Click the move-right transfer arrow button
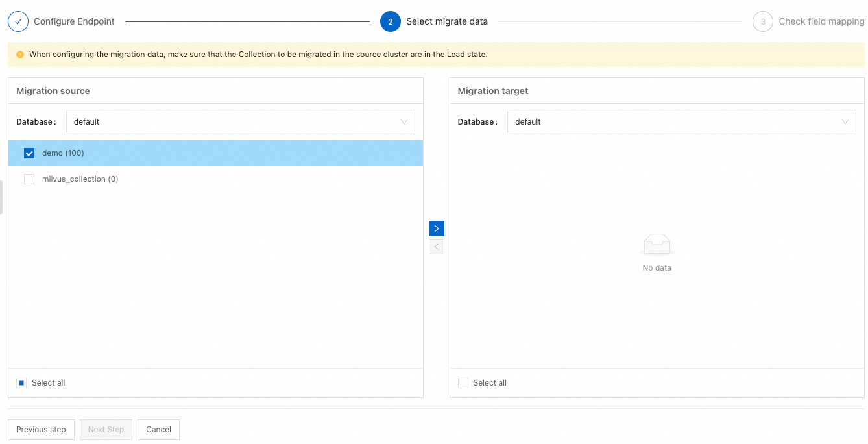Viewport: 868px width, 444px height. (x=437, y=228)
